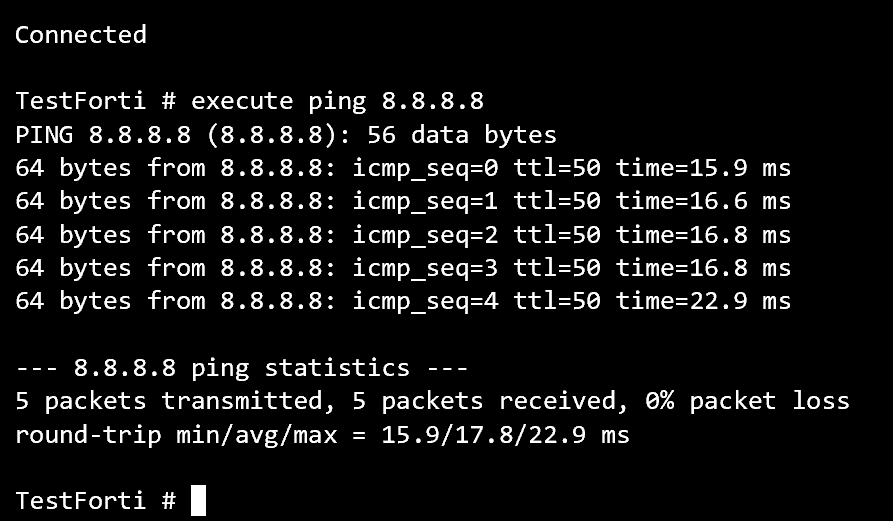
Task: Click the 'time=15.9 ms' value
Action: 704,168
